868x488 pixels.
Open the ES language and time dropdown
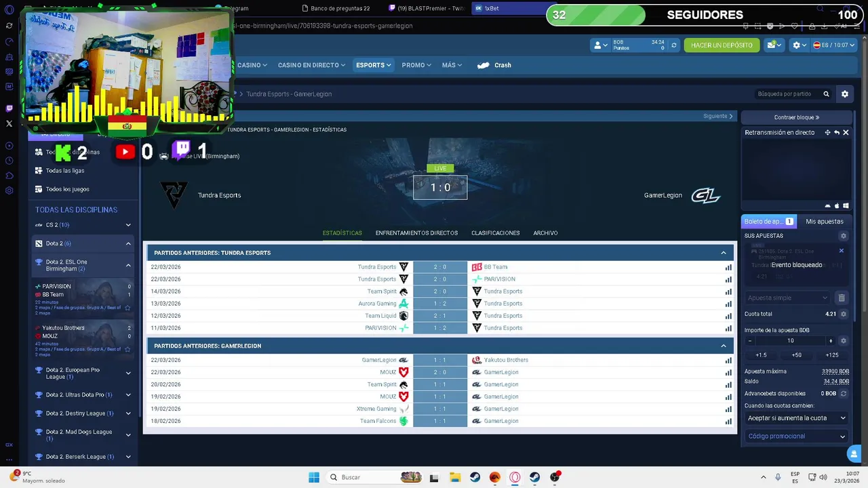pyautogui.click(x=834, y=45)
